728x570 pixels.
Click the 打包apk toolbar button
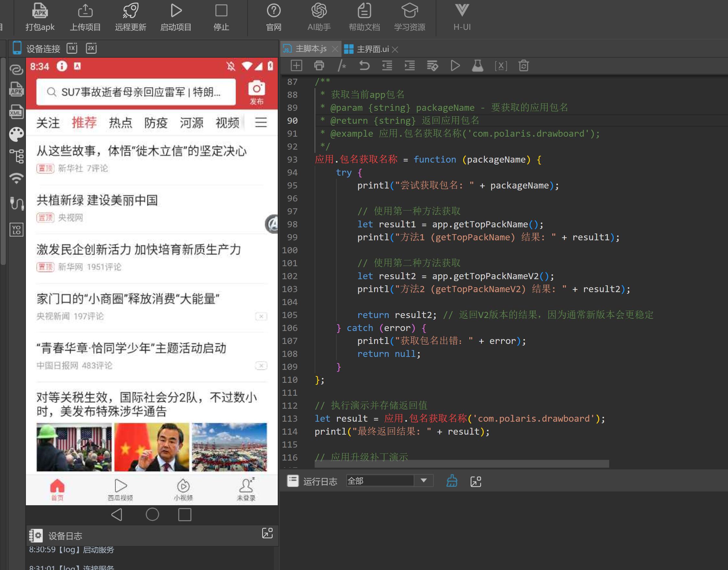[40, 17]
